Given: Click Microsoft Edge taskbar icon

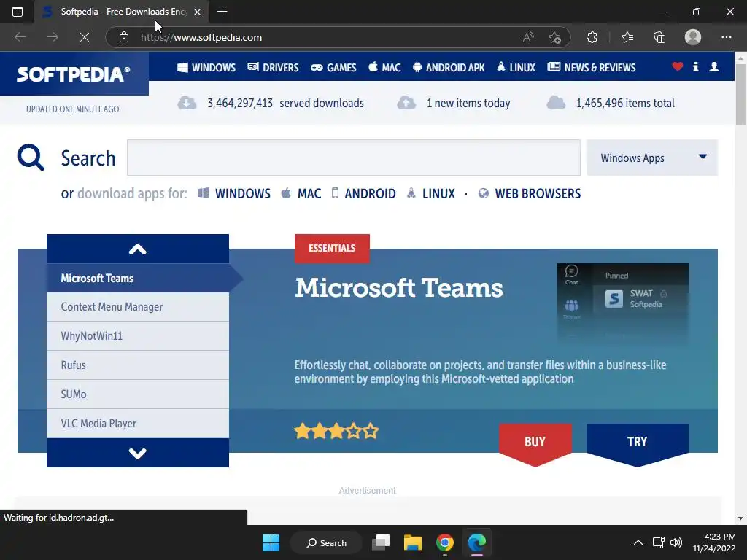Looking at the screenshot, I should point(476,542).
